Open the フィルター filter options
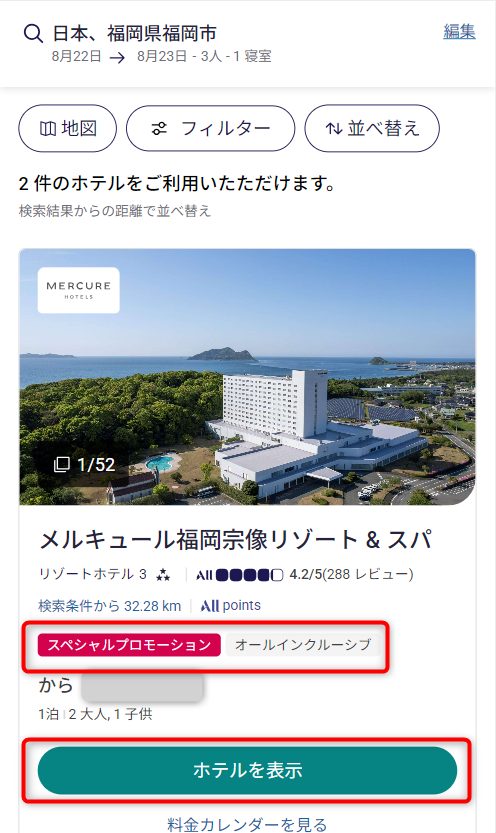 [210, 129]
